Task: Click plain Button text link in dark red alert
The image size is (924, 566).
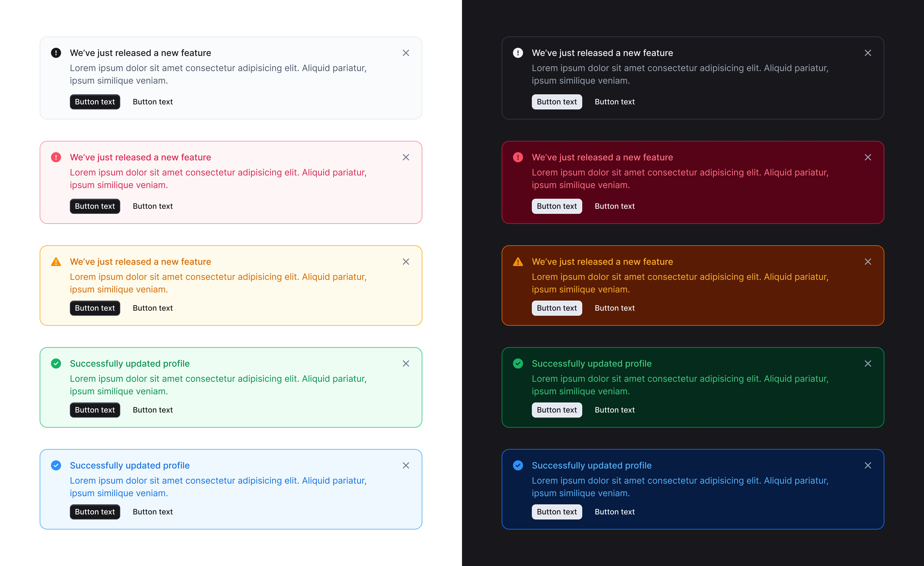Action: point(615,206)
